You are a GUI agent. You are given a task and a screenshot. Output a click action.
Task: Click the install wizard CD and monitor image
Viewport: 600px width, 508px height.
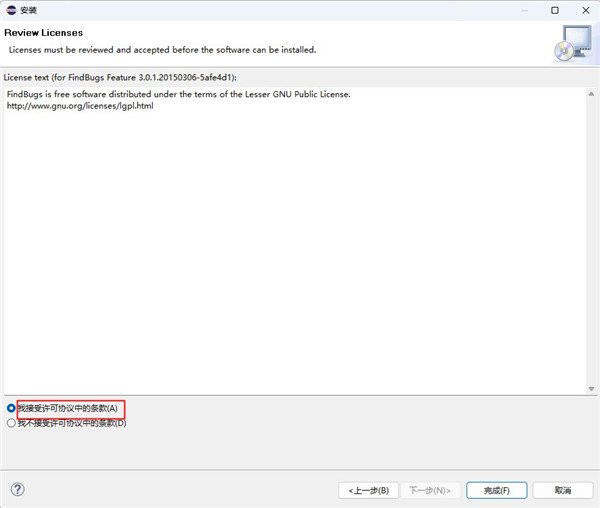(x=573, y=43)
